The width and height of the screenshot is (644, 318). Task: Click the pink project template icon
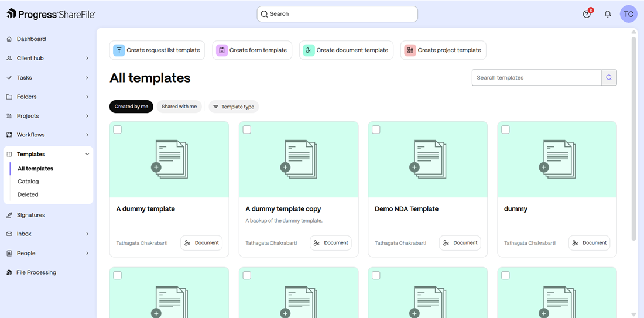click(410, 50)
